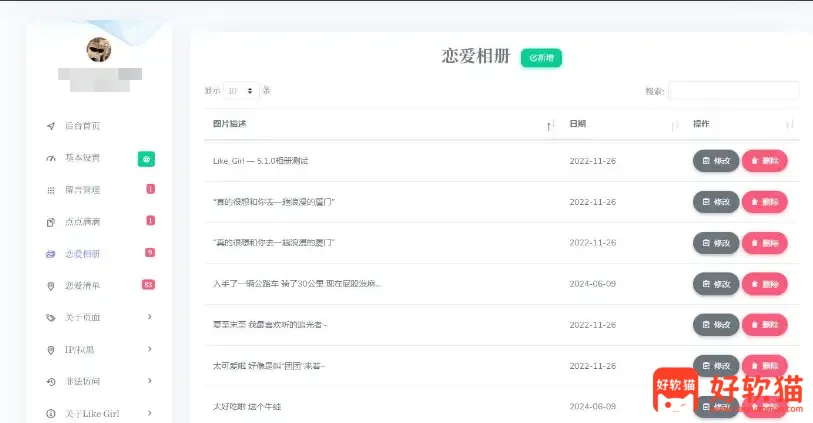This screenshot has width=813, height=423.
Task: Click 修改 for the 团团 row
Action: (716, 365)
